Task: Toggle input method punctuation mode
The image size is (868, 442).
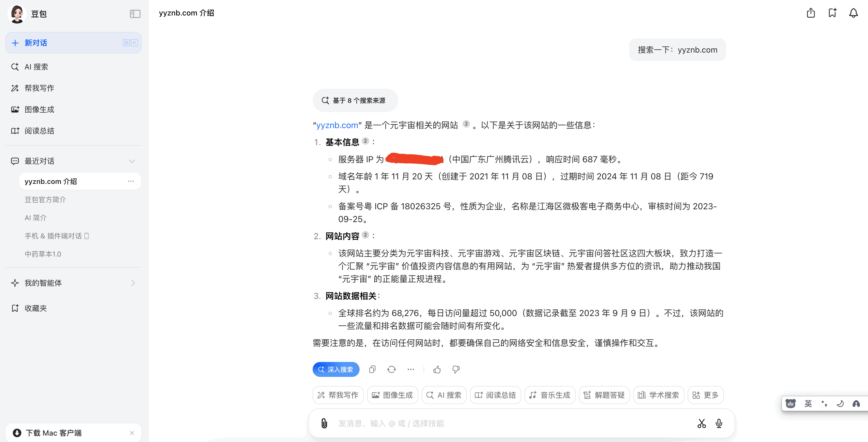Action: 824,404
